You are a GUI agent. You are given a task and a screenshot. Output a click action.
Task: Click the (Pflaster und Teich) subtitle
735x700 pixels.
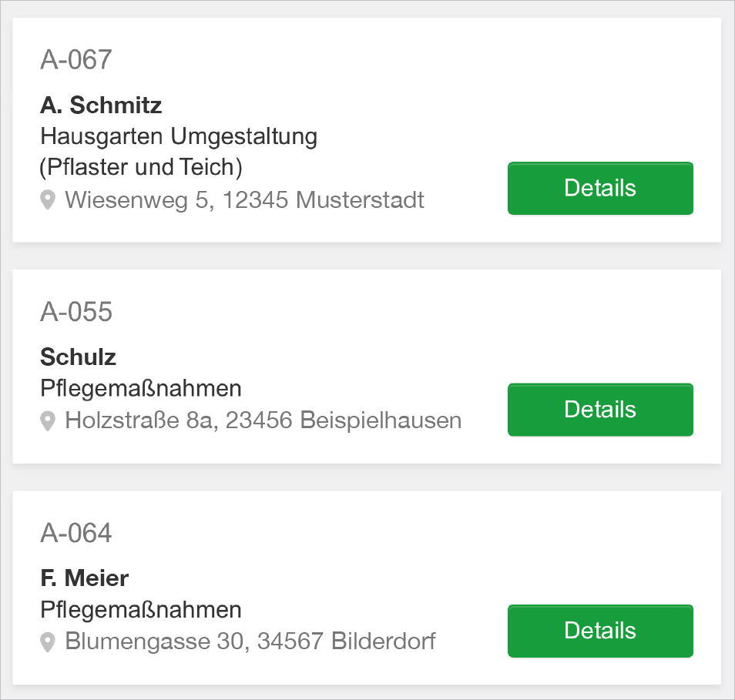coord(141,168)
